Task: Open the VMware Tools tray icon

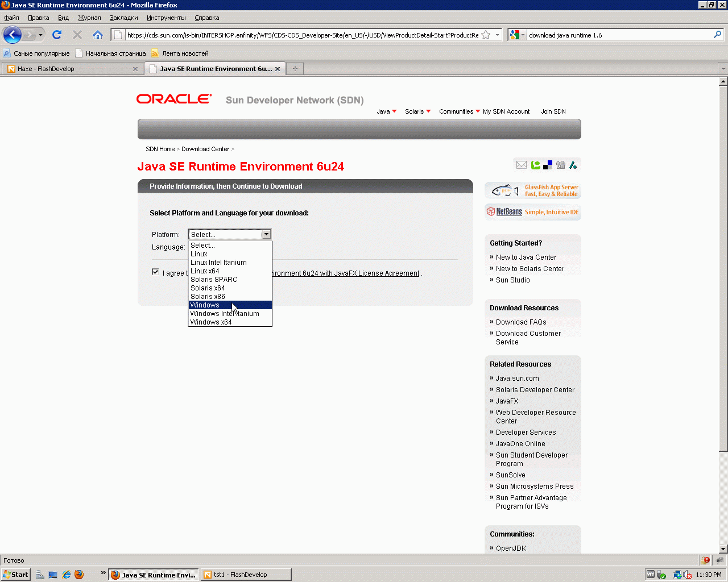Action: (651, 575)
